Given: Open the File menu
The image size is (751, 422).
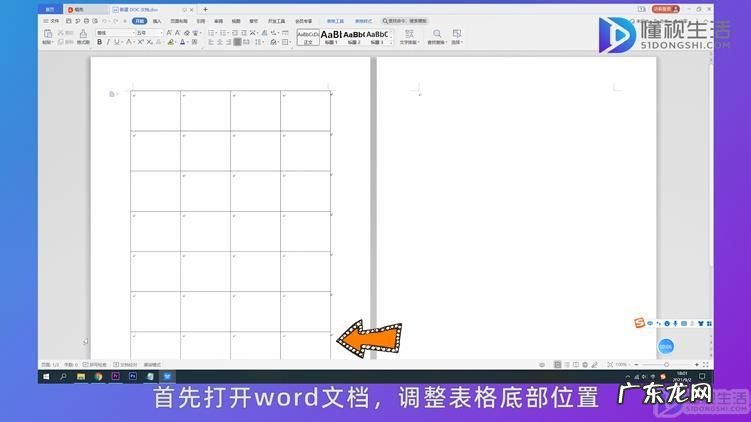Looking at the screenshot, I should 52,21.
